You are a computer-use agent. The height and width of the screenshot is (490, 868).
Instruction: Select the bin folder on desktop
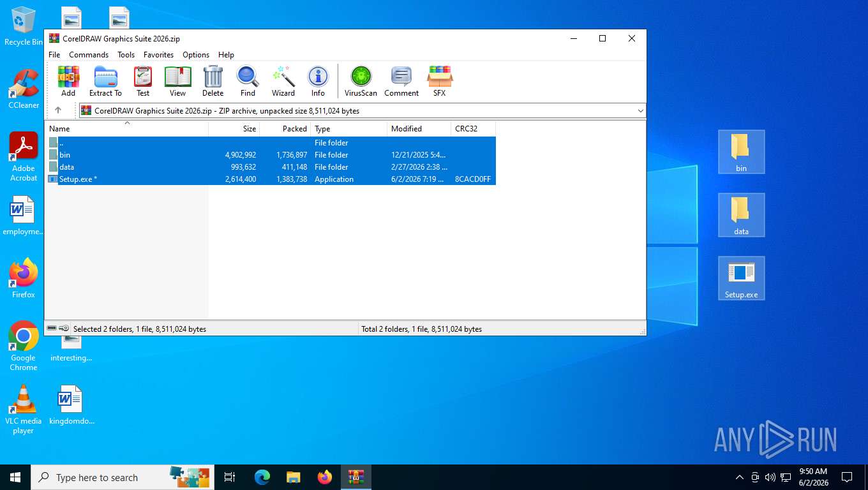(741, 152)
